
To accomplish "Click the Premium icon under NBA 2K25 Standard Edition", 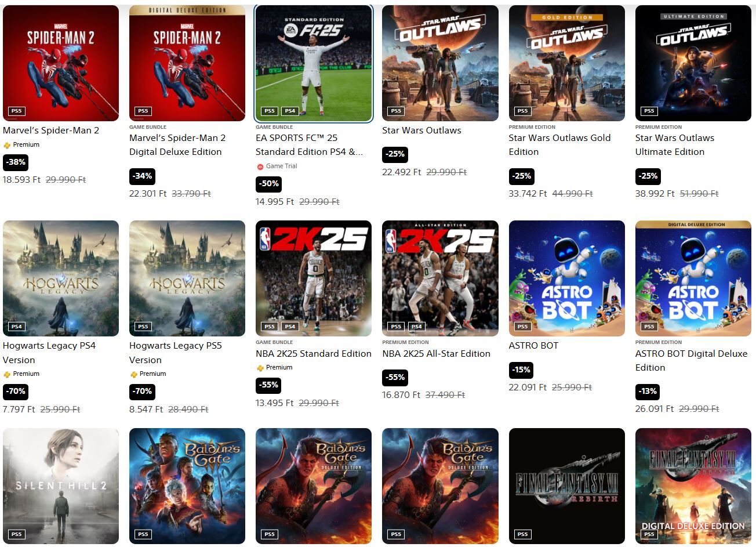I will [260, 368].
